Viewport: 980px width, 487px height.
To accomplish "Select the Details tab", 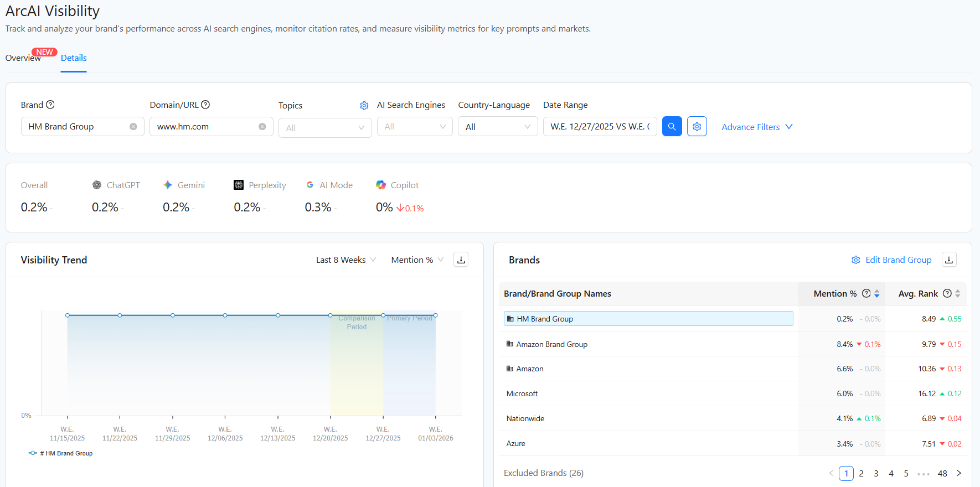I will 74,58.
